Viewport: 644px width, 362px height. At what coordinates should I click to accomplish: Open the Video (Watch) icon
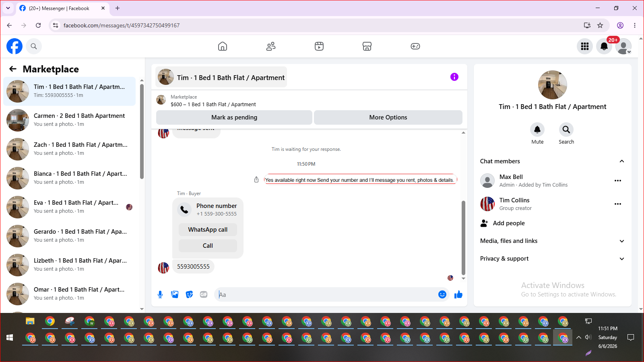click(319, 46)
